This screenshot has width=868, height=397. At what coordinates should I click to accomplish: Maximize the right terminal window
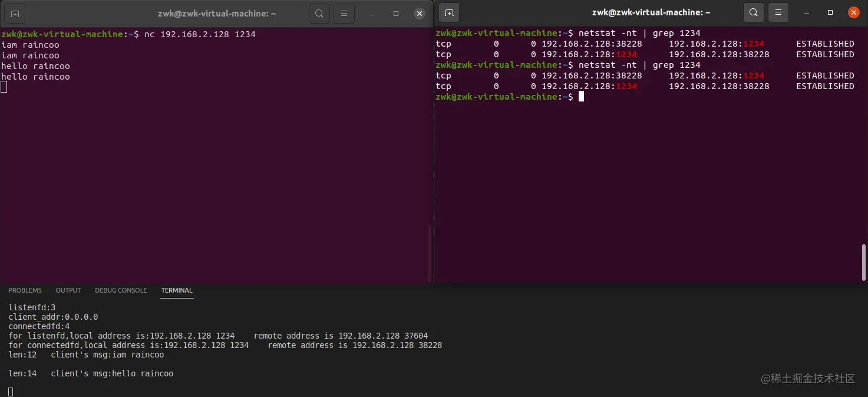pos(830,12)
